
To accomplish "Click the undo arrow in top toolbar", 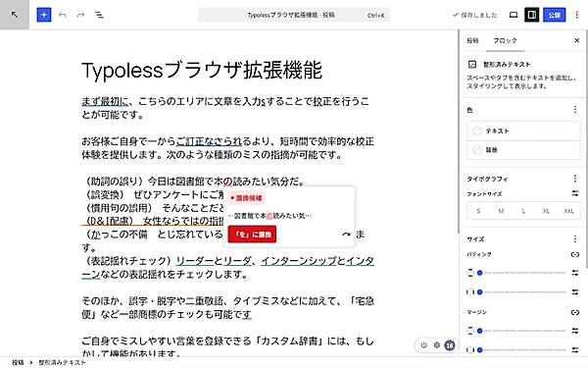I will pos(63,15).
